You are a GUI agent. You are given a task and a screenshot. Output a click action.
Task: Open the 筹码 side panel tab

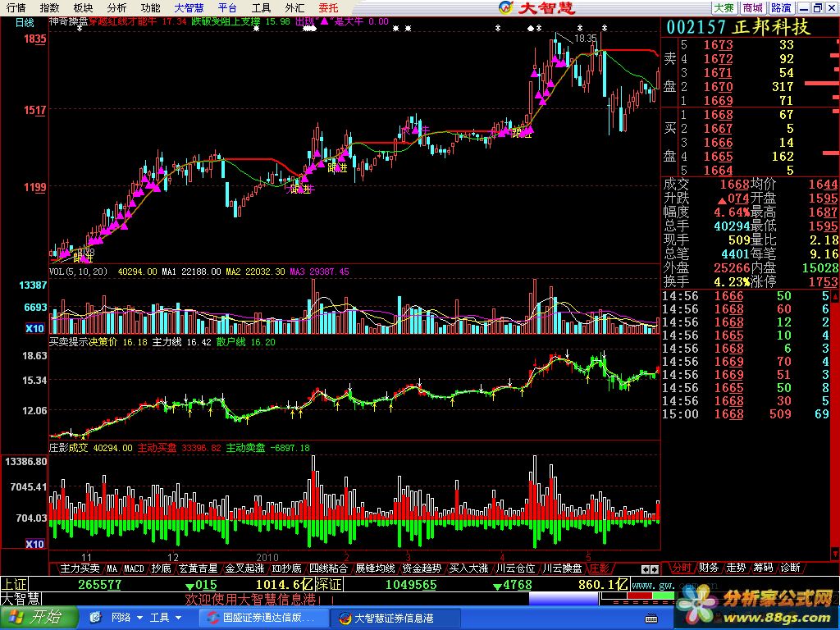[x=764, y=568]
